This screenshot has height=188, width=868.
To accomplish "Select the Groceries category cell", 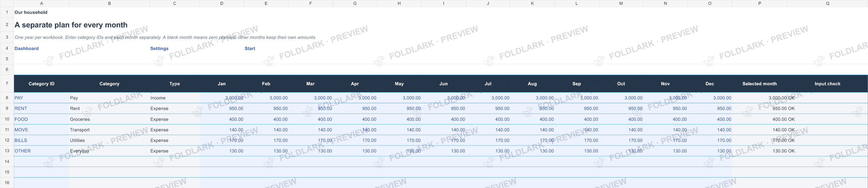I will tap(109, 119).
